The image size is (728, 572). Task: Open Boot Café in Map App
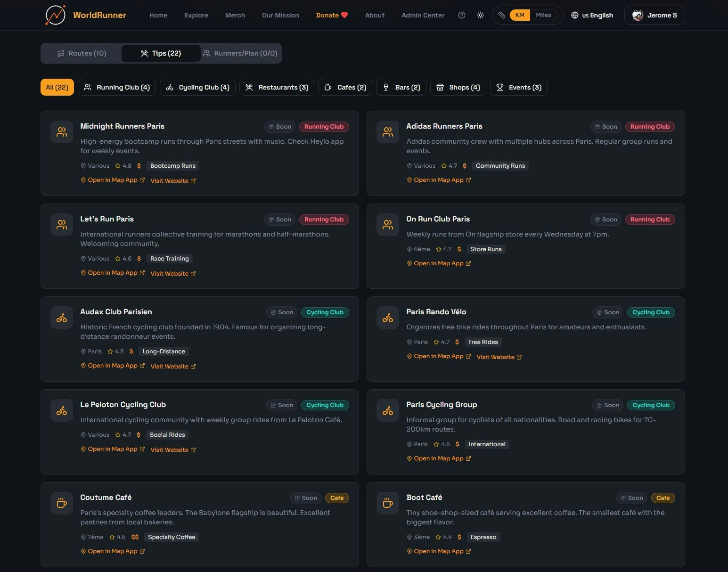439,551
